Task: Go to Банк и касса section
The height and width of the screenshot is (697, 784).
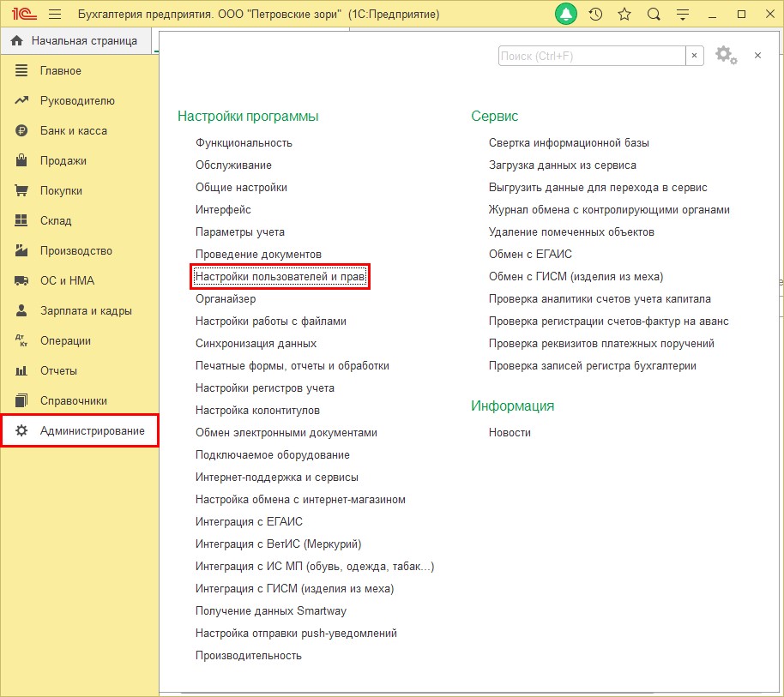Action: pos(74,131)
